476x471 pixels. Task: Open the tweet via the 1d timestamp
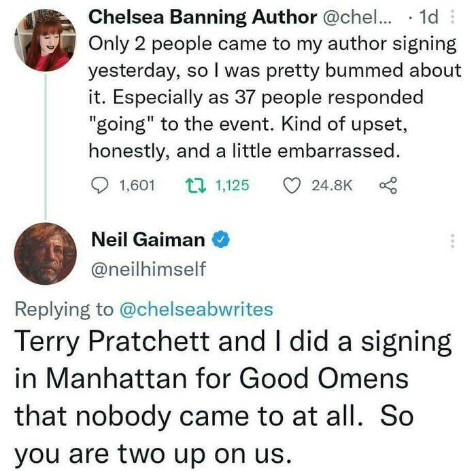(x=430, y=17)
